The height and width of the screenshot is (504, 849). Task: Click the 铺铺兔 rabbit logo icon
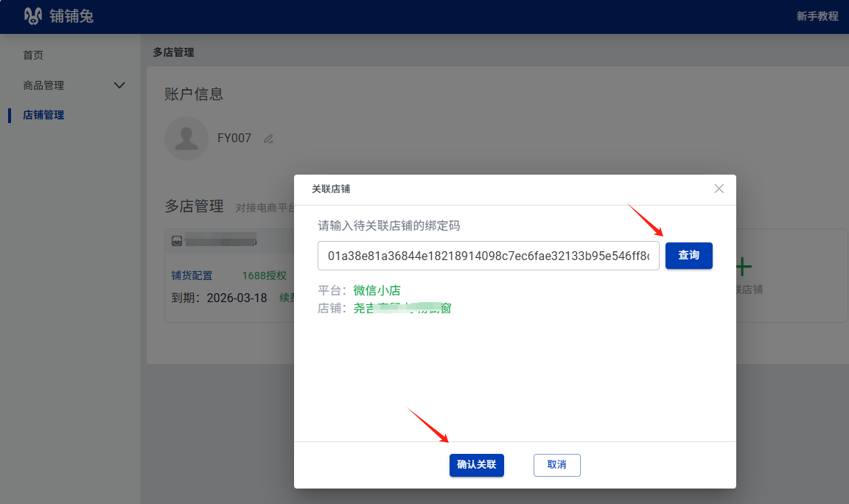34,15
